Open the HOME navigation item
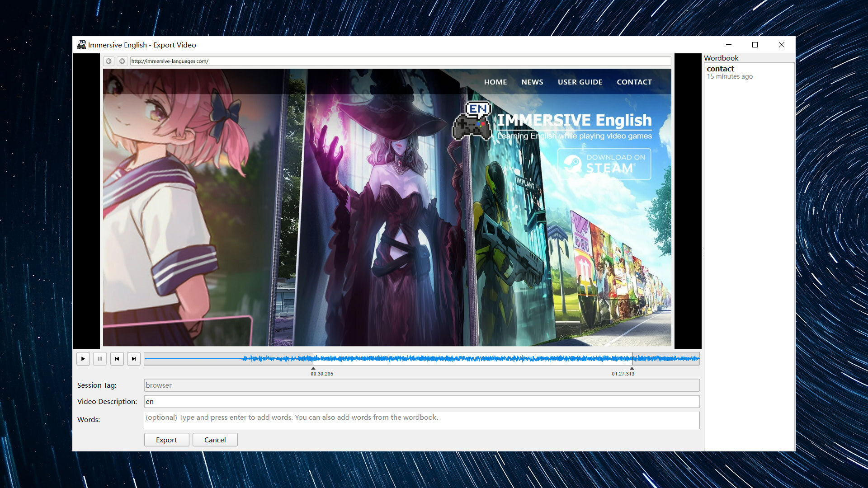Viewport: 868px width, 488px height. click(495, 82)
